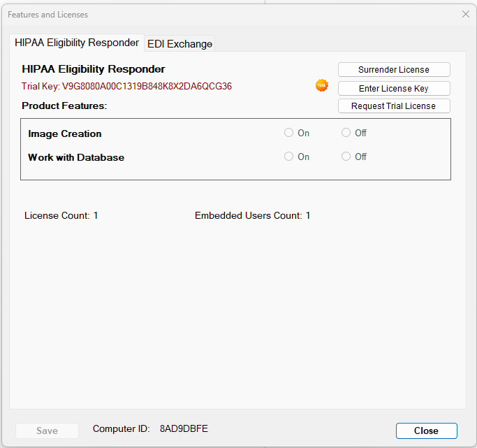Click the Save button

click(x=47, y=431)
